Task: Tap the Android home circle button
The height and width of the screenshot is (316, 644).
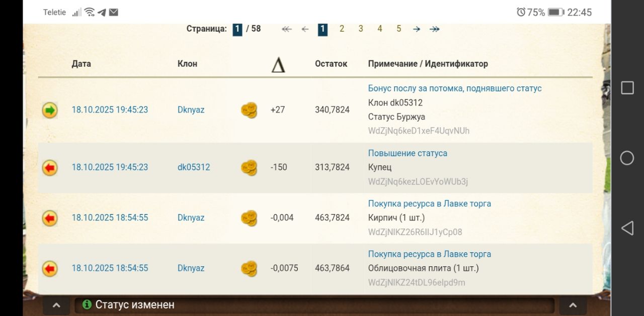Action: pyautogui.click(x=627, y=158)
